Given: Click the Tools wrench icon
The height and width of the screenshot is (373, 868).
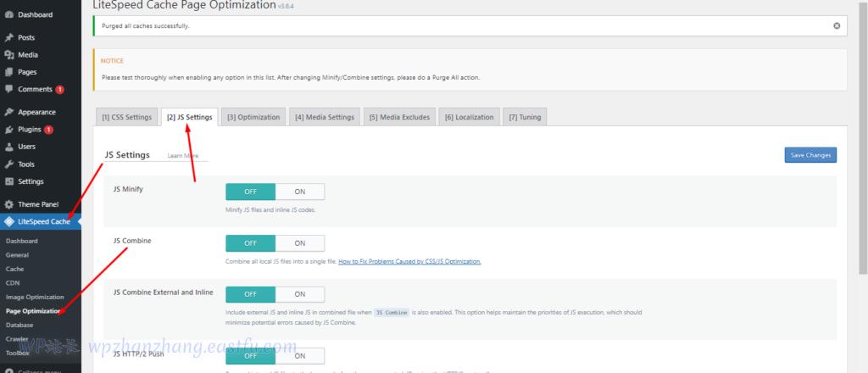Looking at the screenshot, I should pyautogui.click(x=8, y=164).
